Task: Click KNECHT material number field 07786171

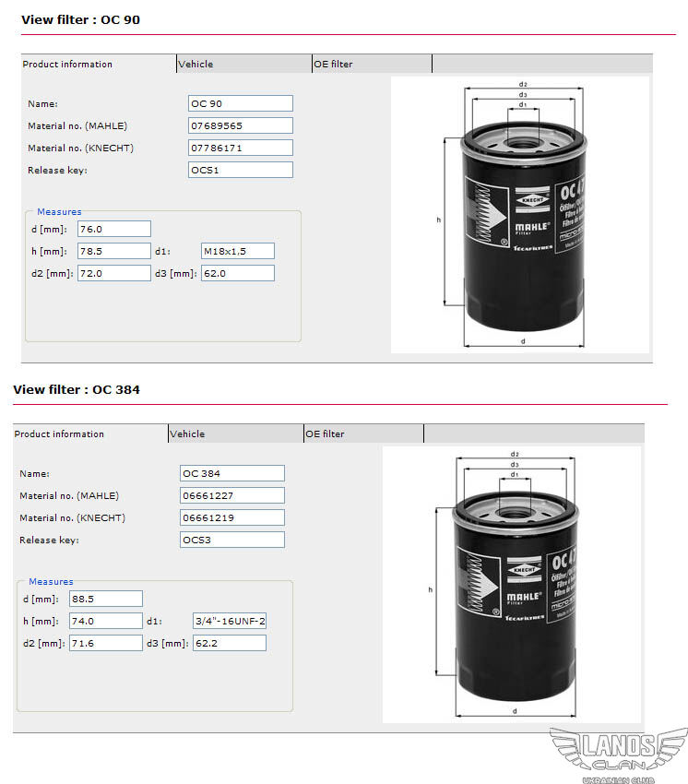Action: coord(241,148)
